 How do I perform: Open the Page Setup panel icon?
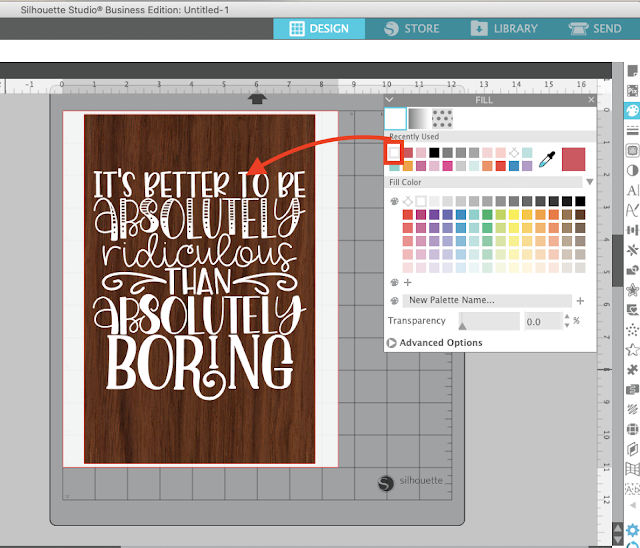(x=632, y=71)
